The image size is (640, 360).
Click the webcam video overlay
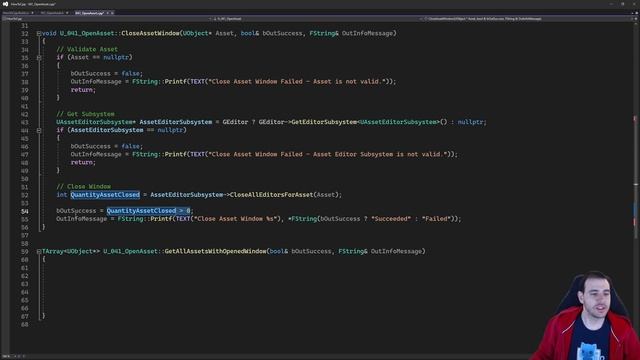(584, 315)
